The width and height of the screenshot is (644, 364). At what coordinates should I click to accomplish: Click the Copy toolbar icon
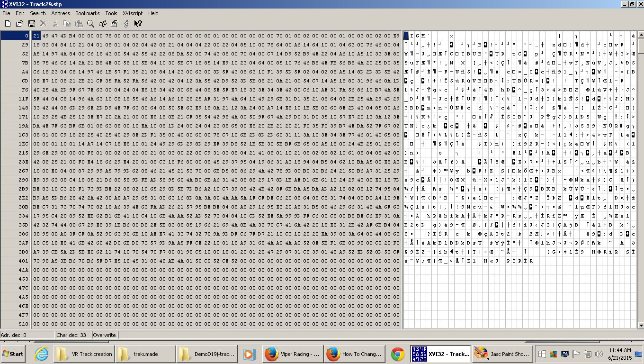click(67, 23)
